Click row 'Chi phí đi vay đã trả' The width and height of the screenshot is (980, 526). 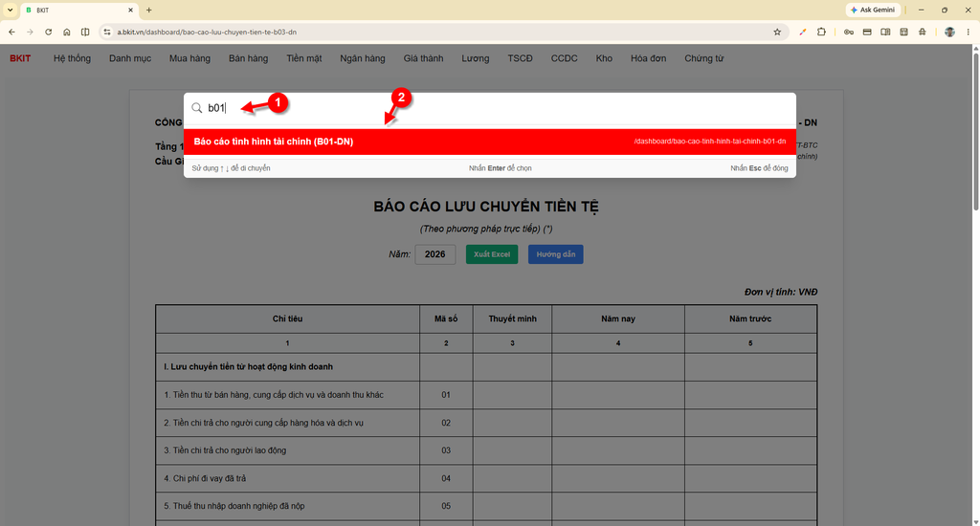(x=486, y=478)
